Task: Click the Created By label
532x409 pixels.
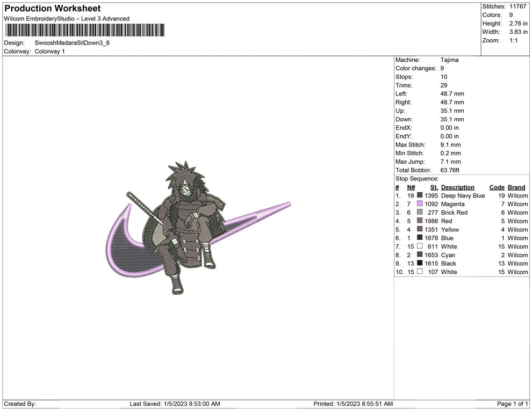Action: (20, 404)
